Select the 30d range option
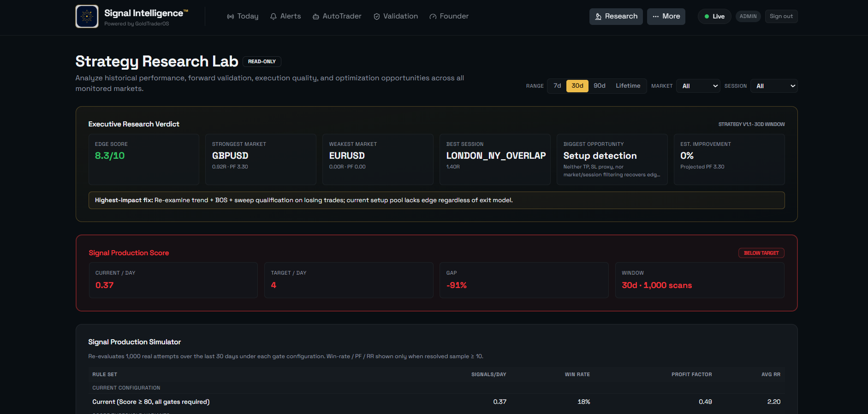The height and width of the screenshot is (414, 868). click(577, 86)
